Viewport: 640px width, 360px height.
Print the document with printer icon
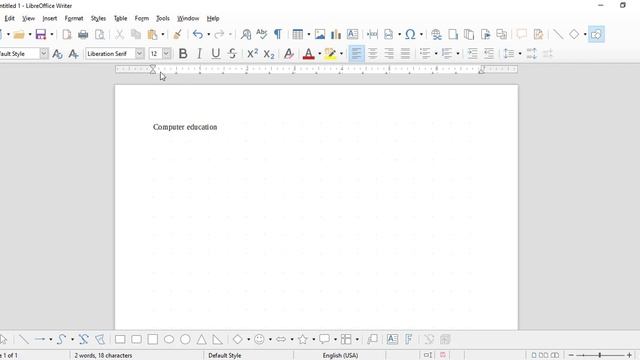tap(83, 34)
